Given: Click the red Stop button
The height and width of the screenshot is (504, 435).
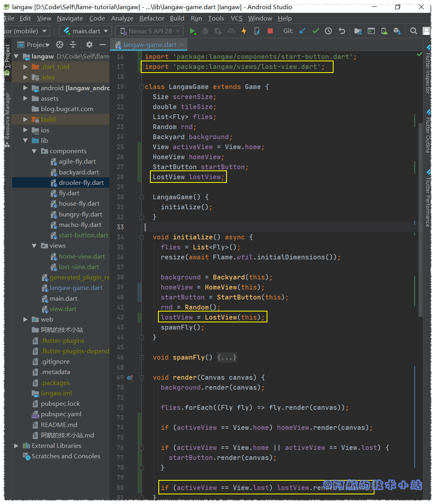Looking at the screenshot, I should (270, 31).
